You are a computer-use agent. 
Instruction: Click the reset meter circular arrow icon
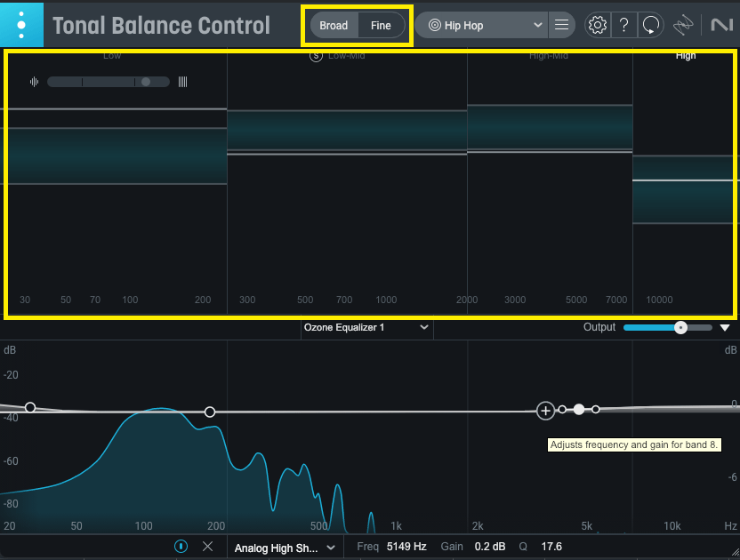651,25
